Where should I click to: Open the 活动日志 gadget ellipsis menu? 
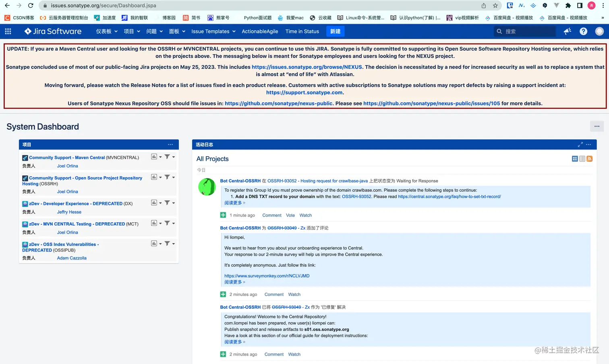point(588,145)
